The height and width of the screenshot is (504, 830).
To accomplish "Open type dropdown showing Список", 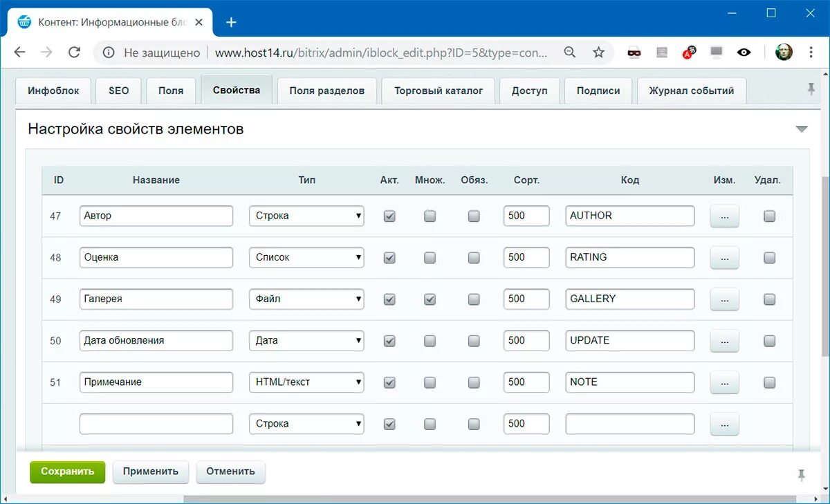I will tap(306, 257).
